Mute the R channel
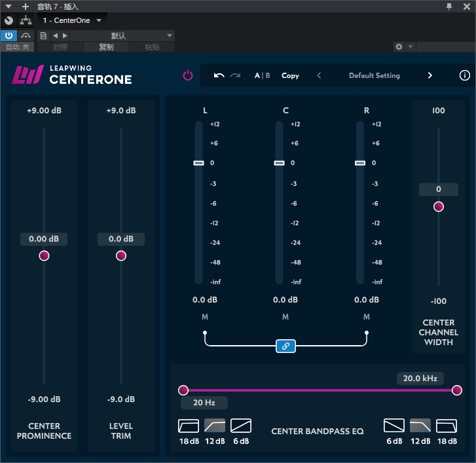The height and width of the screenshot is (463, 476). point(367,317)
